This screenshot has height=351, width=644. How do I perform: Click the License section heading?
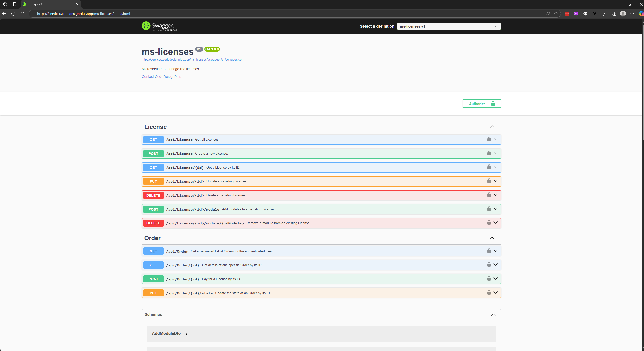click(155, 127)
